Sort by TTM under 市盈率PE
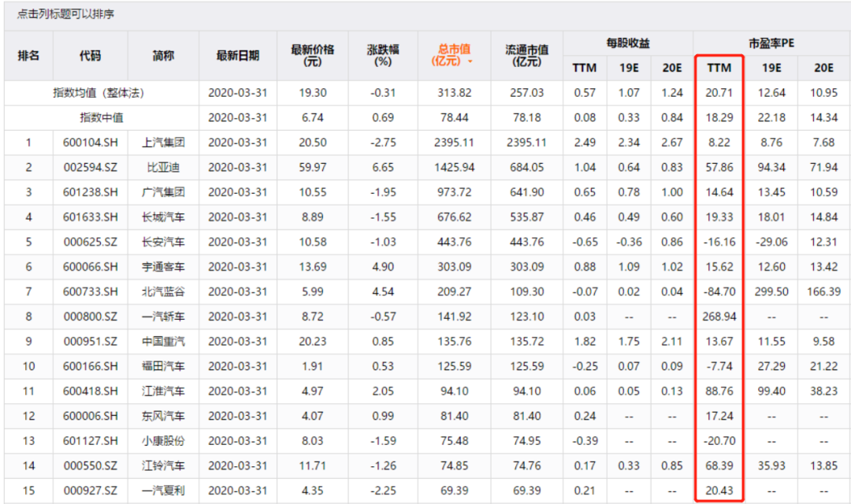The height and width of the screenshot is (504, 851). [x=719, y=68]
